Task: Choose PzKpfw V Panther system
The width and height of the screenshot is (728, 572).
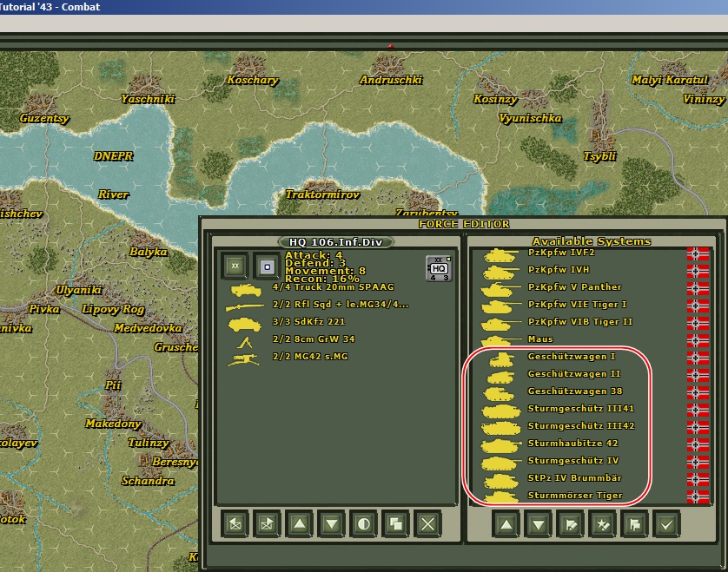Action: tap(575, 287)
